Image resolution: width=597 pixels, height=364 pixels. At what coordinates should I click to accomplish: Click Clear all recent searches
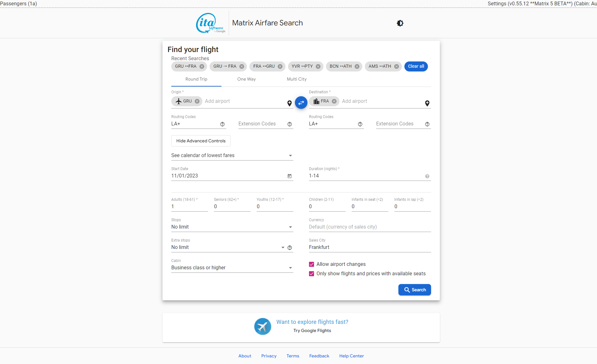(x=416, y=66)
